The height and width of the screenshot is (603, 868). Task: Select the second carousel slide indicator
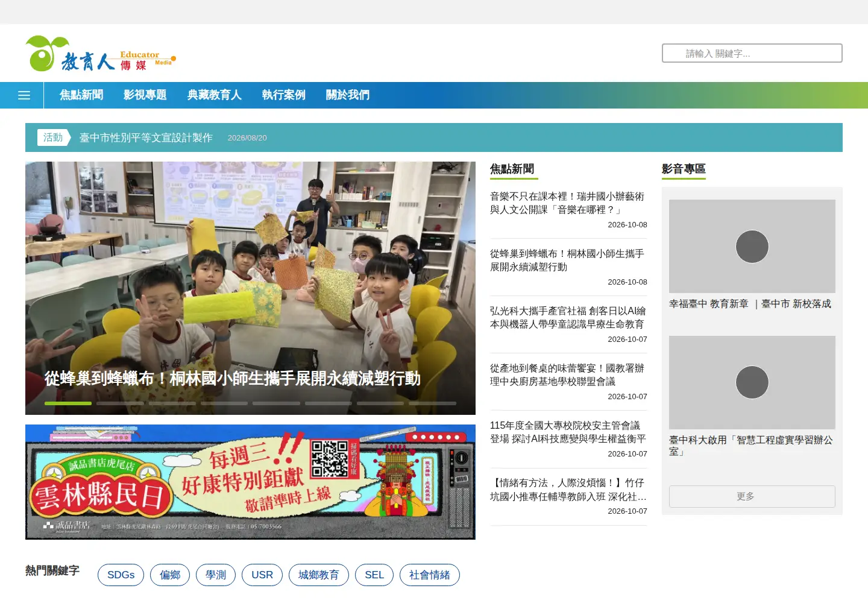pyautogui.click(x=120, y=403)
